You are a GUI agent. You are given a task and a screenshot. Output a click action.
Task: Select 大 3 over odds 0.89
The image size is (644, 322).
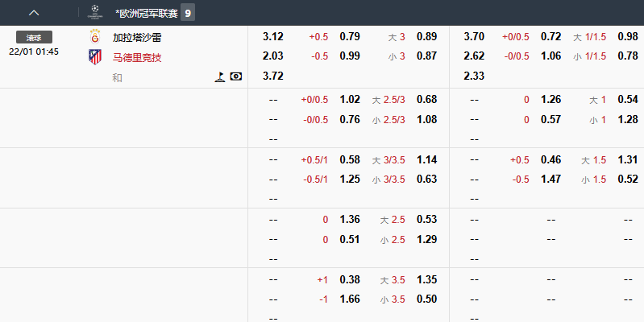pos(426,37)
